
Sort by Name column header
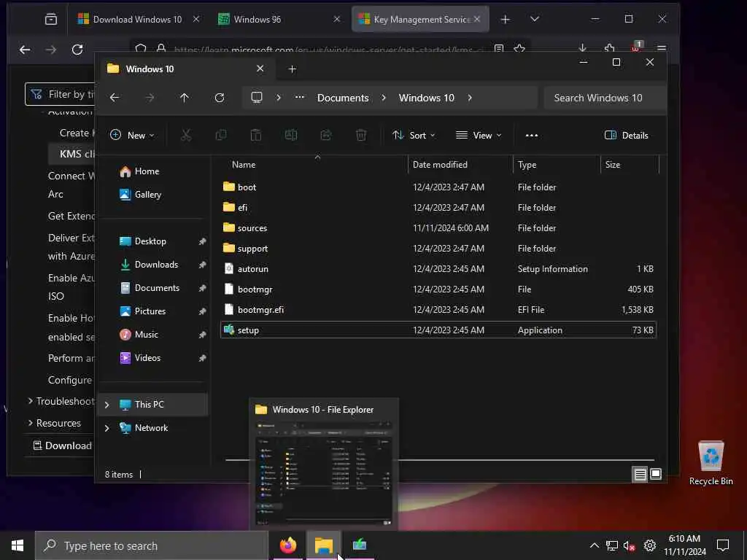[314, 165]
